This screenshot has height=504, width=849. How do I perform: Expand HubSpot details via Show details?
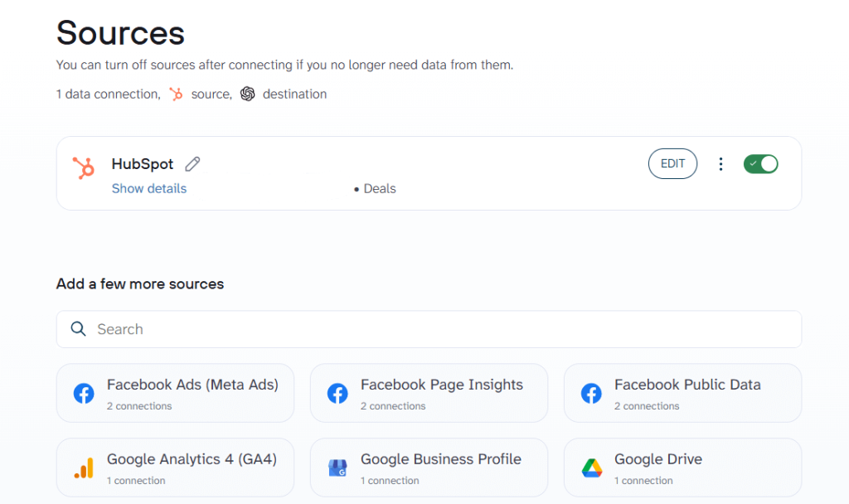pos(148,188)
